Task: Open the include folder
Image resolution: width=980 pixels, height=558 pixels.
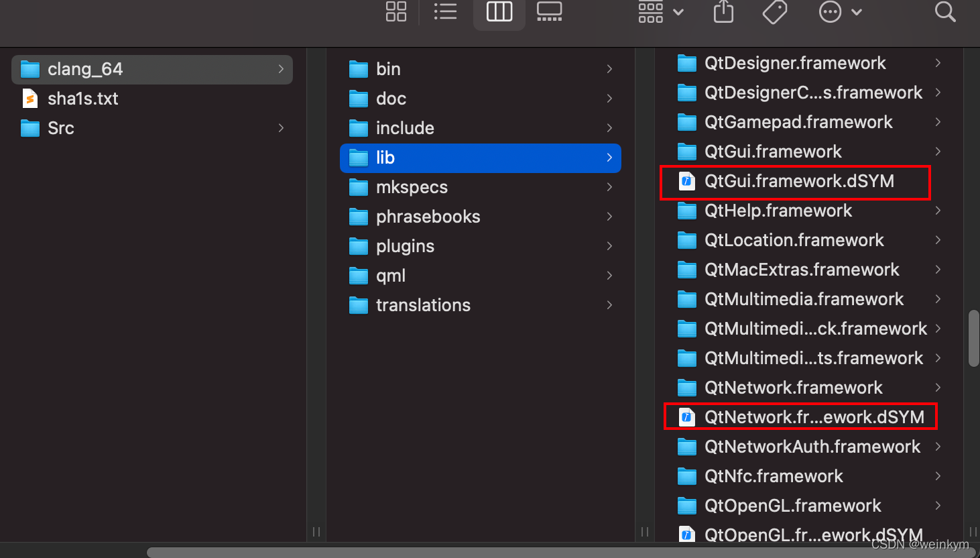Action: tap(481, 128)
